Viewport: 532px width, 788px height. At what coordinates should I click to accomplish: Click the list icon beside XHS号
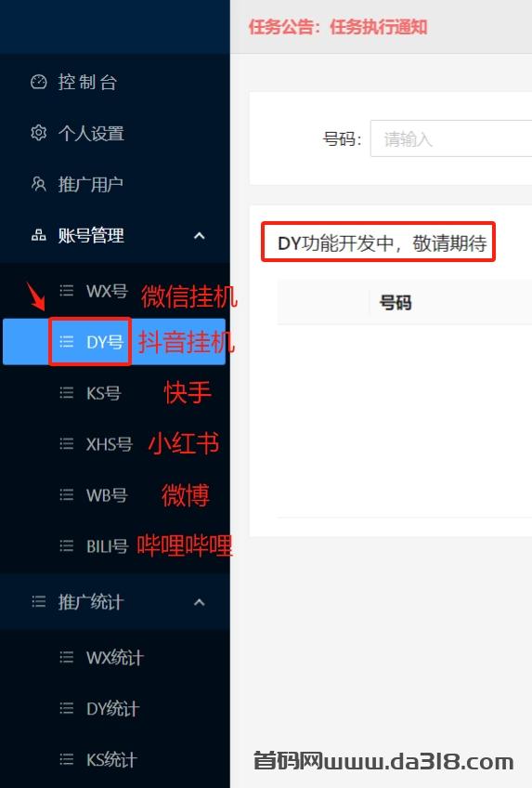tap(66, 443)
